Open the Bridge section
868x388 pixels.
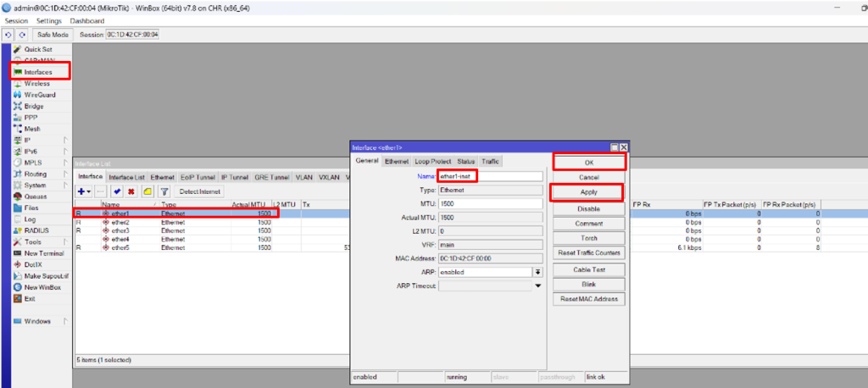[34, 107]
